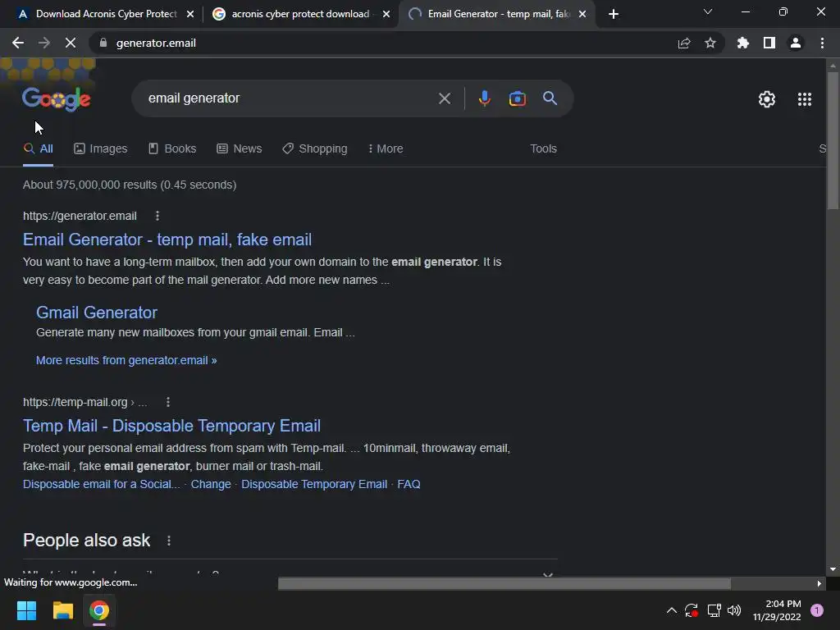Open options for generator.email result
The image size is (840, 630).
tap(157, 216)
